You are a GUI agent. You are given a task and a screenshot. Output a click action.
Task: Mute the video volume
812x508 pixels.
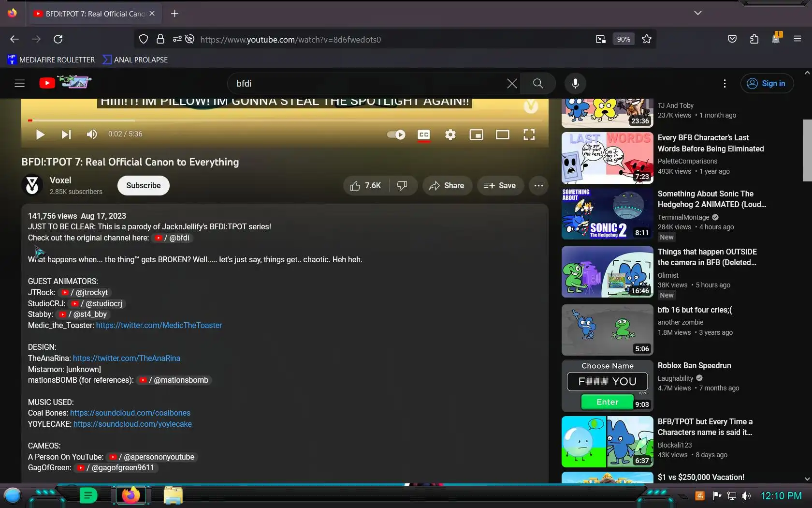coord(92,134)
